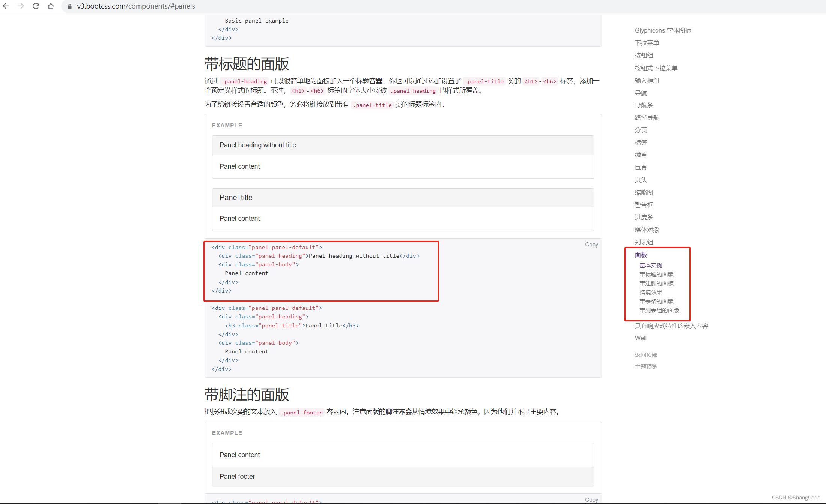Go to the browser home icon
The width and height of the screenshot is (826, 504).
[x=51, y=6]
